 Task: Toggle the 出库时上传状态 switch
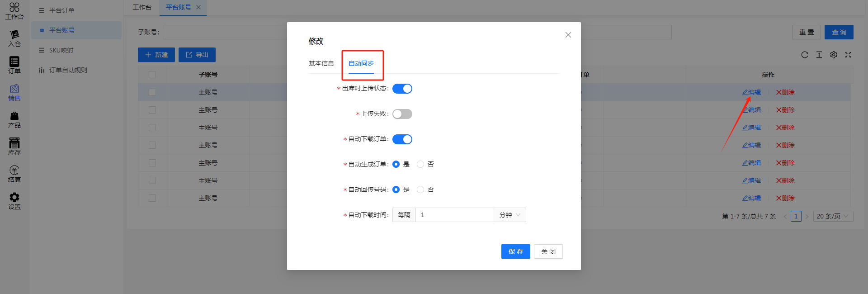click(x=402, y=89)
